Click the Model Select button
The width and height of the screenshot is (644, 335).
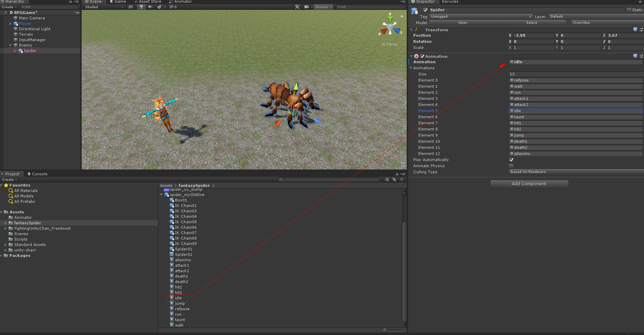coord(532,23)
